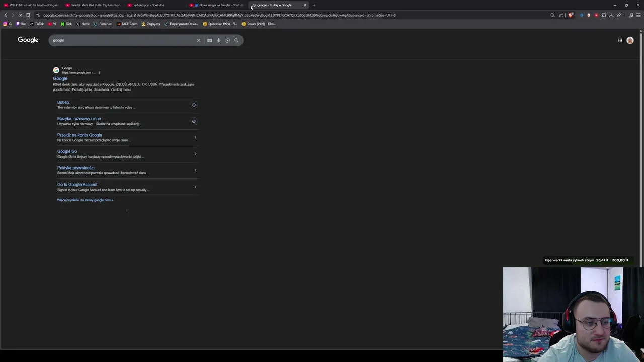Switch to the Subskrypcje - YouTube tab

[x=155, y=5]
